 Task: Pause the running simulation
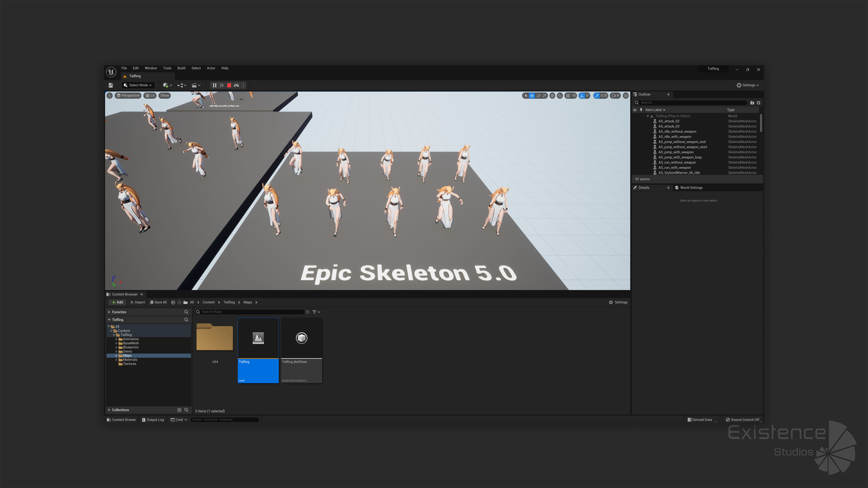pyautogui.click(x=215, y=85)
